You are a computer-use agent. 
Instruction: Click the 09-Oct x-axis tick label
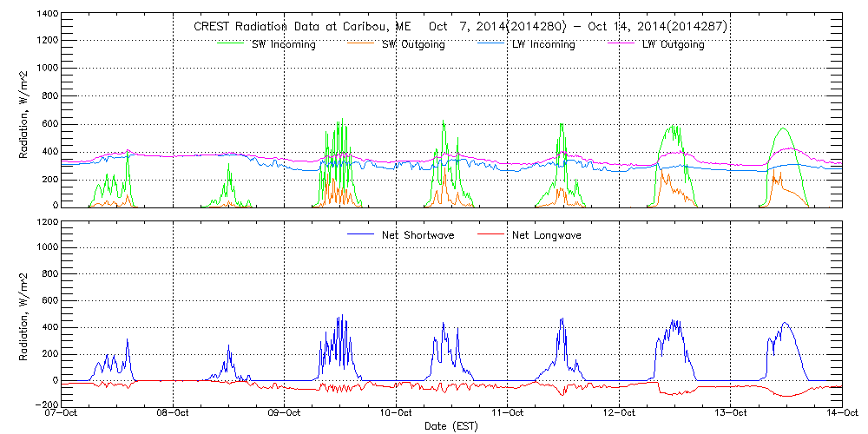click(x=286, y=413)
